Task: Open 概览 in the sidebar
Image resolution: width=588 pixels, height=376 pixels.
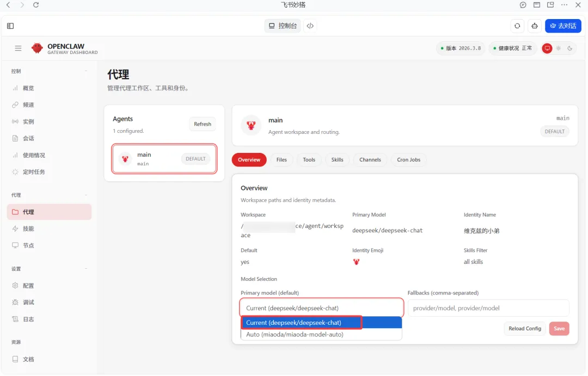Action: click(x=49, y=88)
